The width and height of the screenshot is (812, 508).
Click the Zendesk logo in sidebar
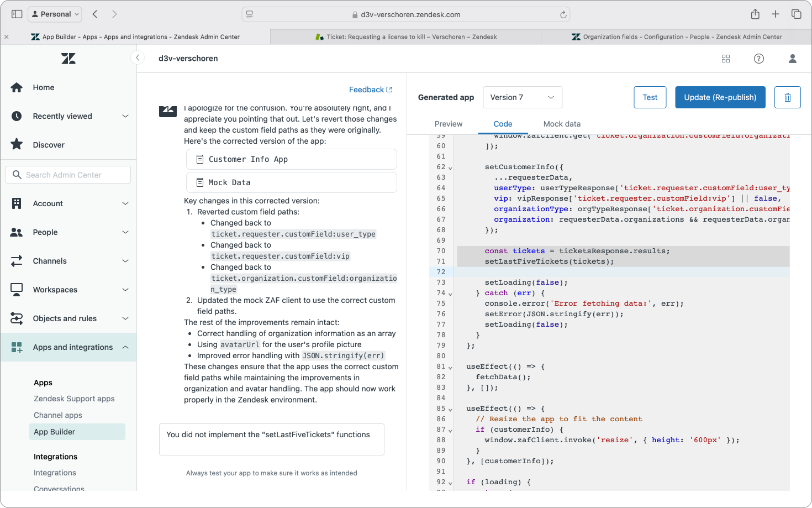tap(68, 59)
